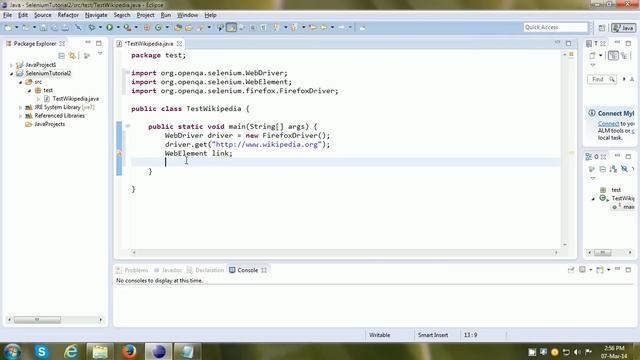Open the File menu

coord(7,15)
